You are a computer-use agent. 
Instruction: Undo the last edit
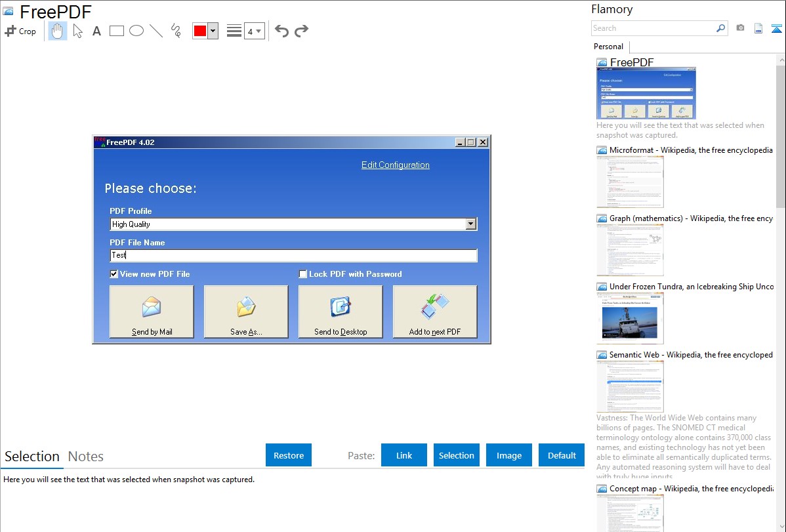281,31
